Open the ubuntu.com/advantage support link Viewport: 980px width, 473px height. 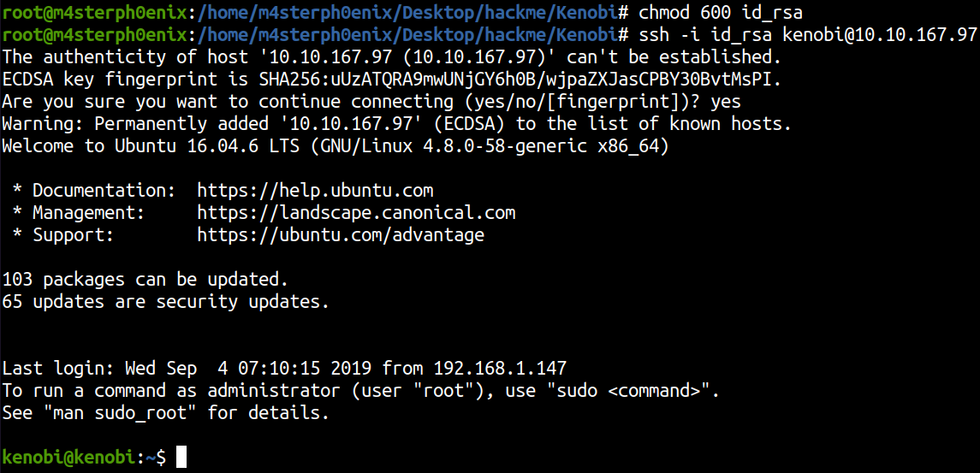(341, 234)
